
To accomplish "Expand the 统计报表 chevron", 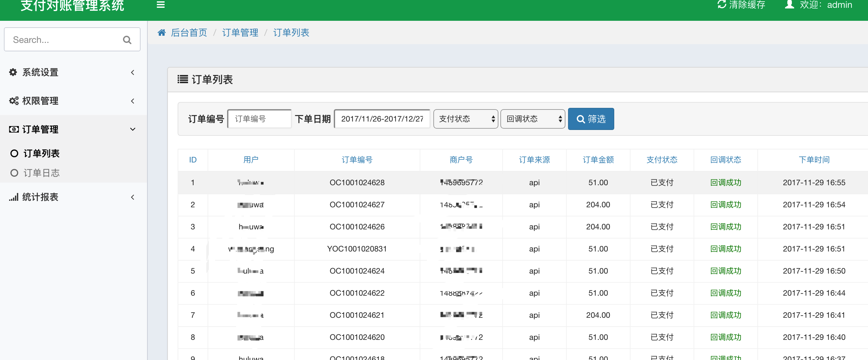I will [x=133, y=197].
